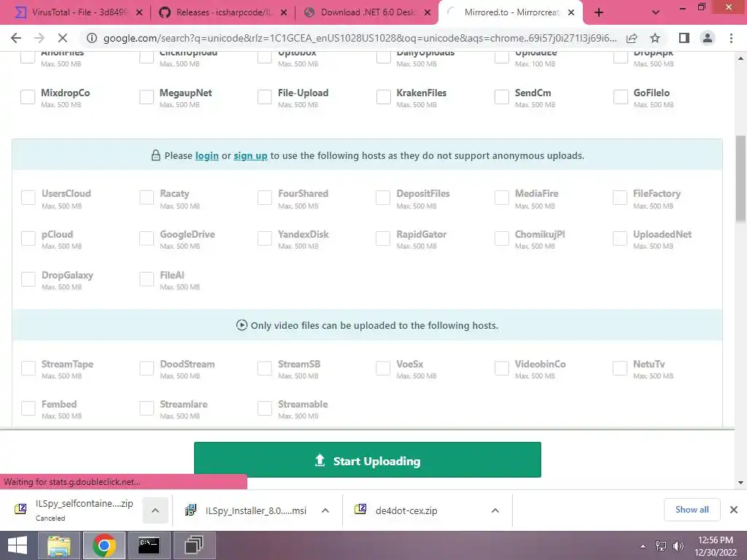Close the VirusTotal tab
Viewport: 747px width, 560px height.
tap(139, 13)
